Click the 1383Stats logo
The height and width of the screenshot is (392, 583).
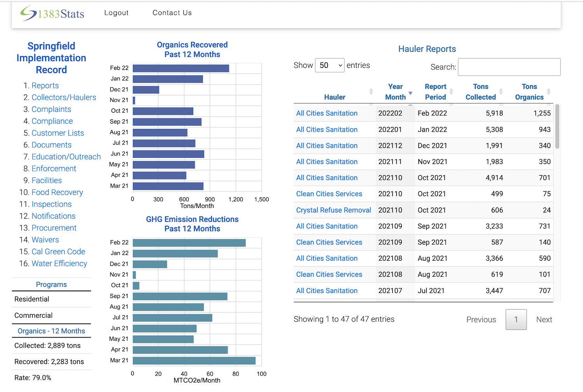tap(52, 14)
